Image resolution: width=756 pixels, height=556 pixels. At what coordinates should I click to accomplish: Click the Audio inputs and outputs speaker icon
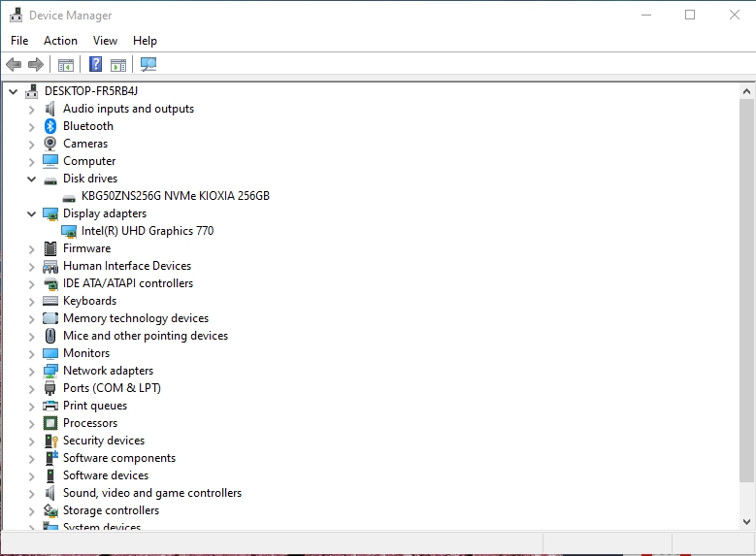[x=50, y=109]
